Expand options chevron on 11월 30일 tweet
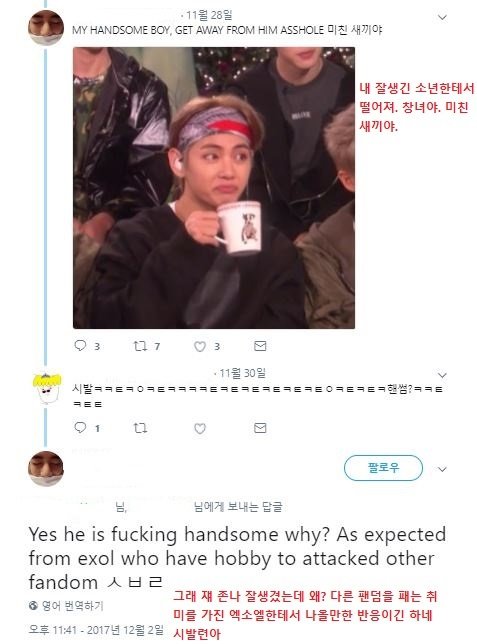Viewport: 477px width, 644px height. (x=442, y=375)
